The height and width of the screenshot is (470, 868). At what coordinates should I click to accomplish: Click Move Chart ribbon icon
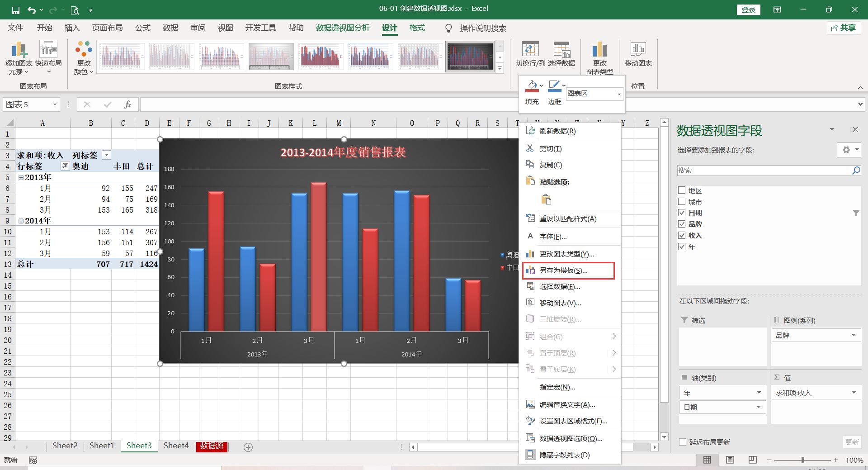[638, 48]
